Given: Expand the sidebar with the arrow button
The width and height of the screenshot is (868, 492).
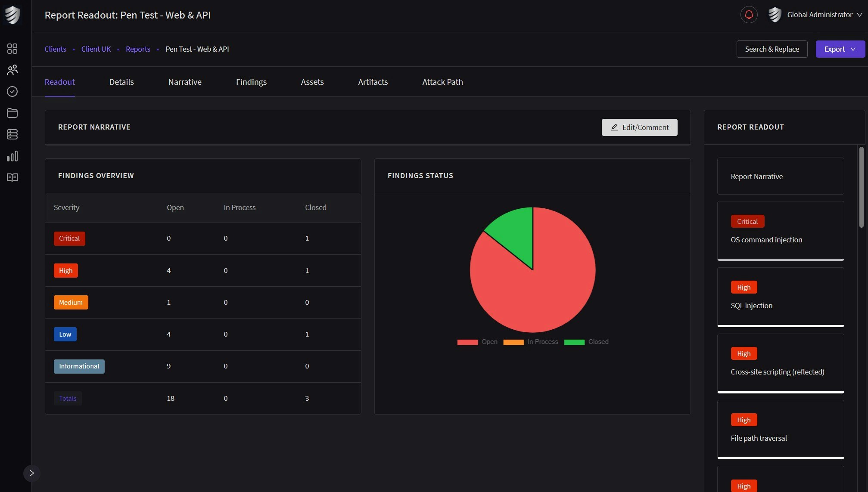Looking at the screenshot, I should click(31, 473).
